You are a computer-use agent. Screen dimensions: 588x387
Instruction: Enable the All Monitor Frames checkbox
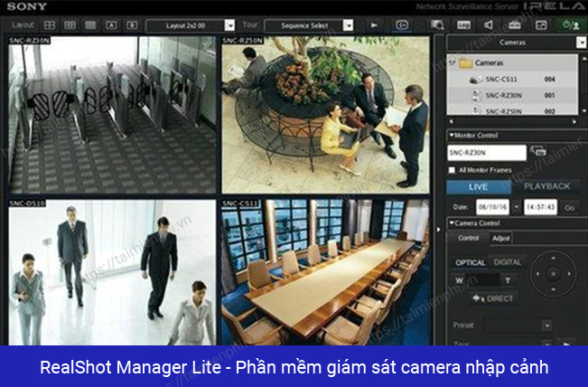[452, 170]
